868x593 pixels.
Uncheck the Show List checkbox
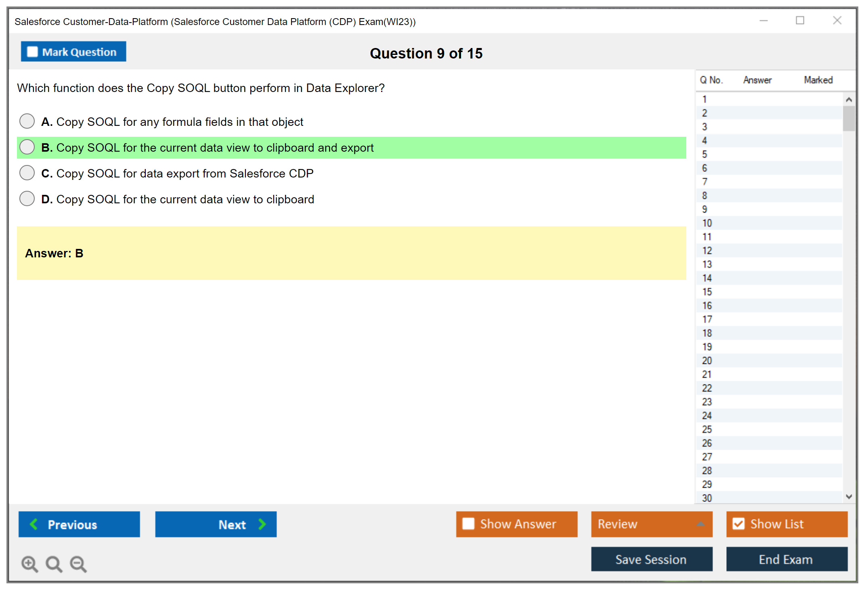click(738, 524)
